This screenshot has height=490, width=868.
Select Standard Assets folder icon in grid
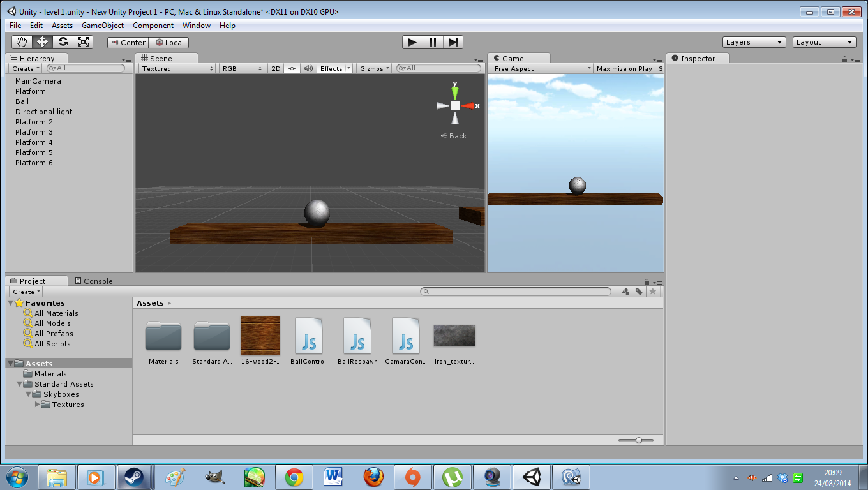(x=212, y=336)
